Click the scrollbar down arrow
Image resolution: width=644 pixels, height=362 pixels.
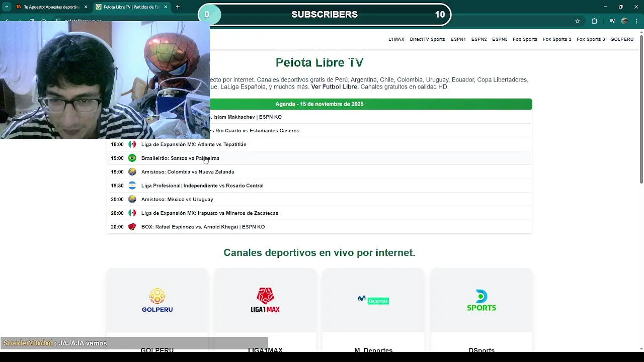[641, 348]
